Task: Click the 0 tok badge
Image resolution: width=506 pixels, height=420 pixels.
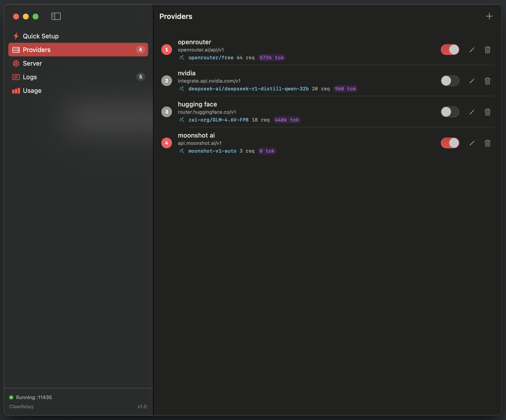Action: [x=267, y=151]
